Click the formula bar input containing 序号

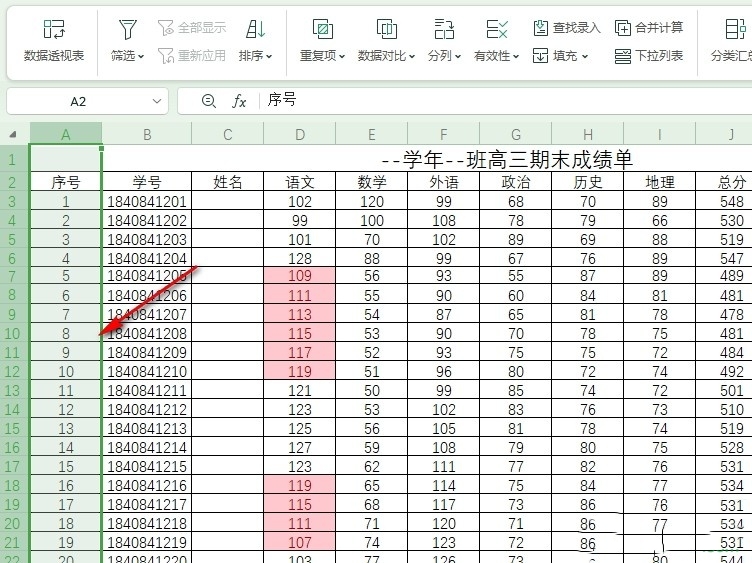click(506, 101)
